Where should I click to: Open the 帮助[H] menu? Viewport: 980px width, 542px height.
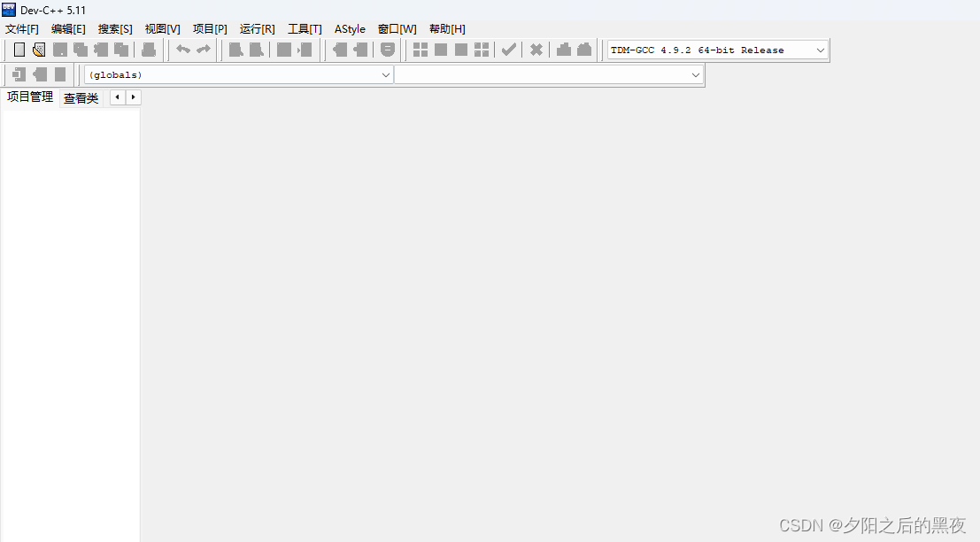(x=447, y=28)
